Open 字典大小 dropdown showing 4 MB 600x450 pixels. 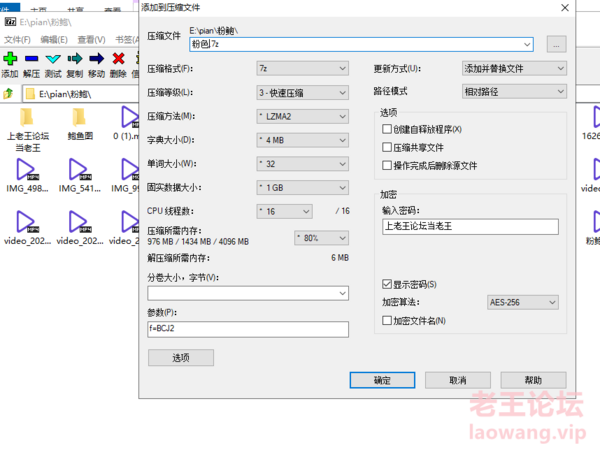click(x=302, y=140)
